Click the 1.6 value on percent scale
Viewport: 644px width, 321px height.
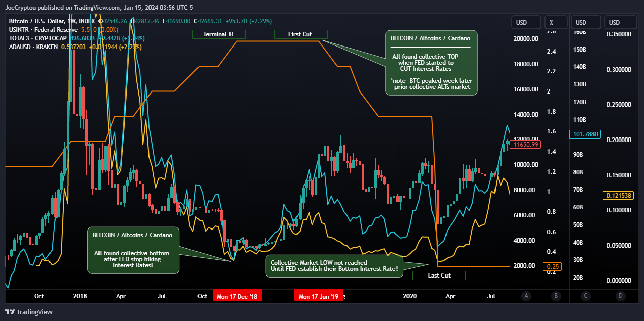click(551, 131)
